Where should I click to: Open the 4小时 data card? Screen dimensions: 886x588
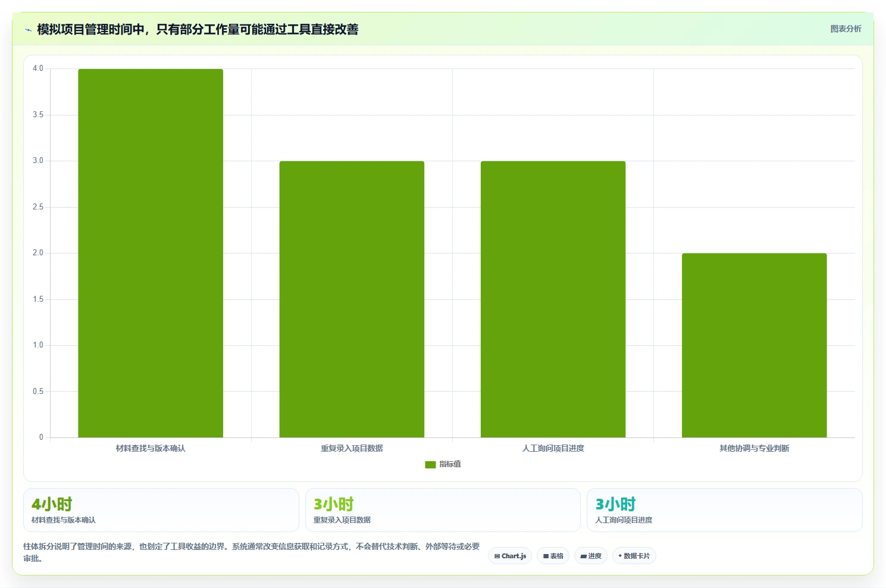pyautogui.click(x=161, y=510)
